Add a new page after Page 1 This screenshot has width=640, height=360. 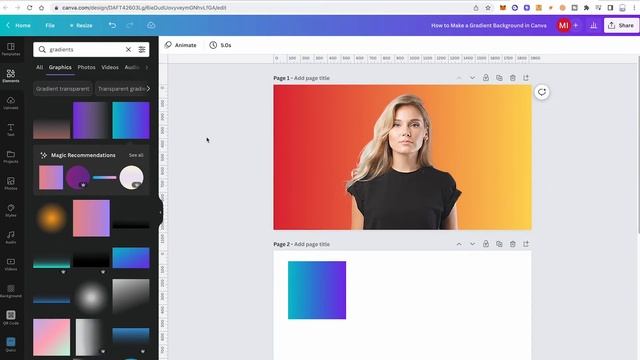point(526,78)
